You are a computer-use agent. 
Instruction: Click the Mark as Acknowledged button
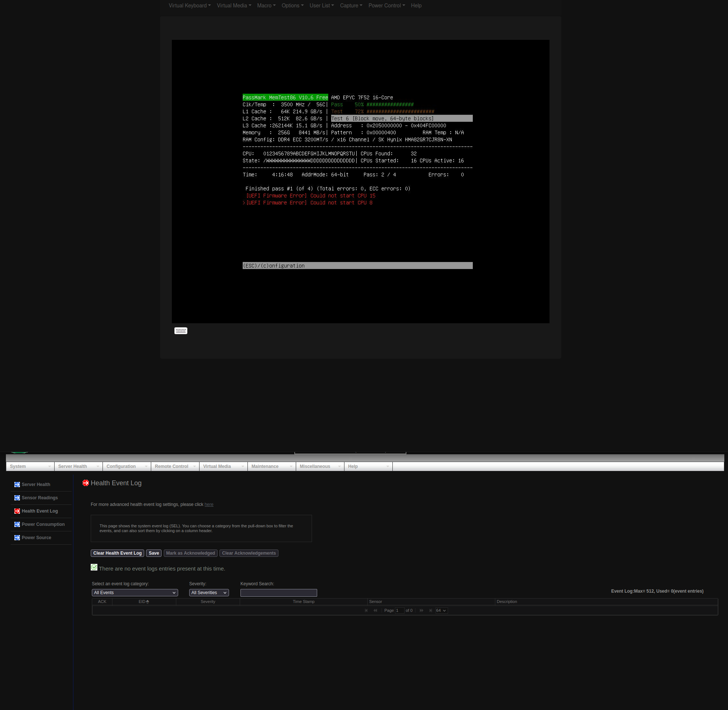click(x=190, y=554)
